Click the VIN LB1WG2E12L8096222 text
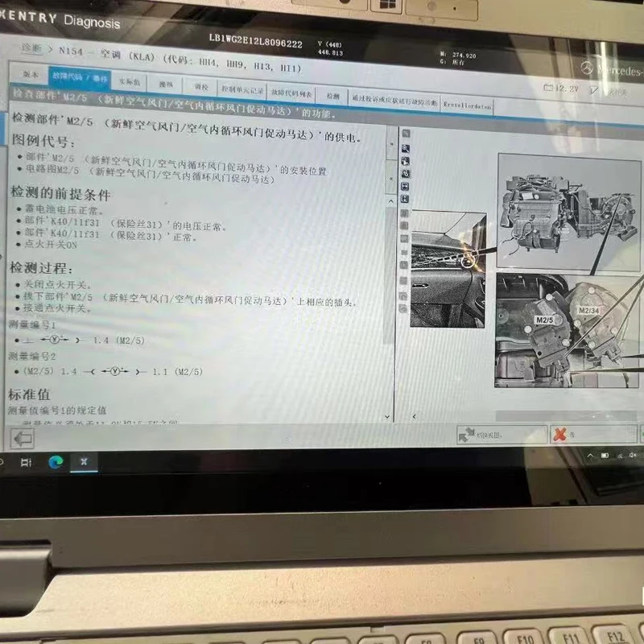Screen dimensions: 644x644 [x=255, y=41]
